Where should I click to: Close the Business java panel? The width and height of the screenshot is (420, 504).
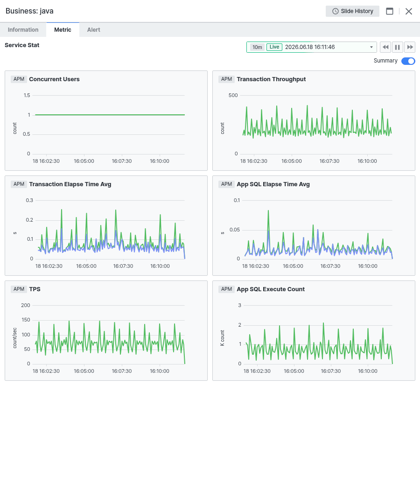(x=409, y=11)
